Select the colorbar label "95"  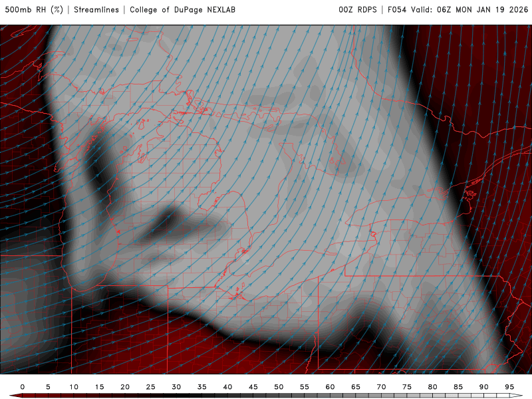(509, 387)
